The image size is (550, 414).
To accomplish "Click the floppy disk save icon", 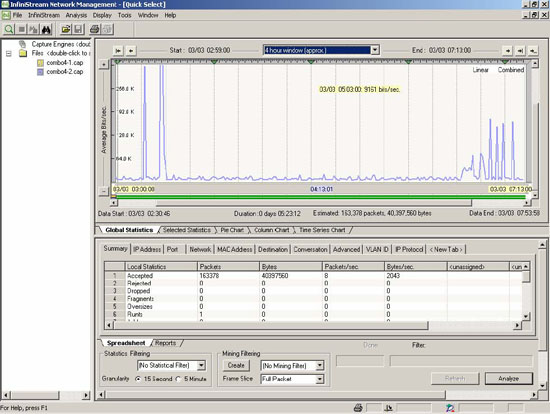I will (x=78, y=29).
